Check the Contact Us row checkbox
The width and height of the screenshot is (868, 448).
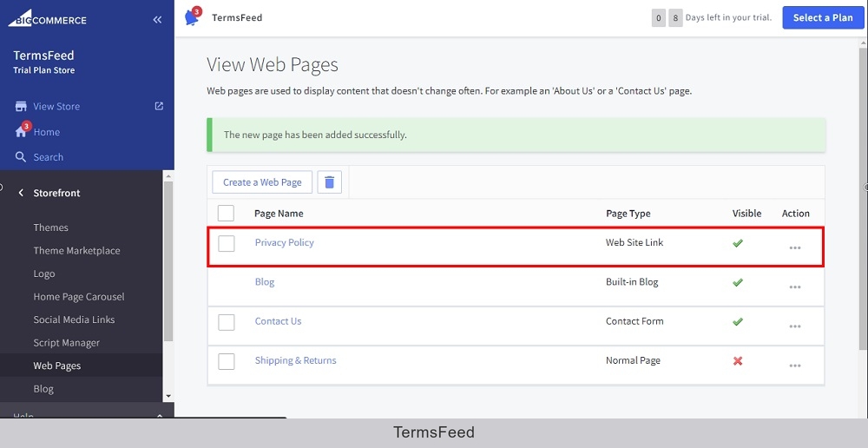226,322
